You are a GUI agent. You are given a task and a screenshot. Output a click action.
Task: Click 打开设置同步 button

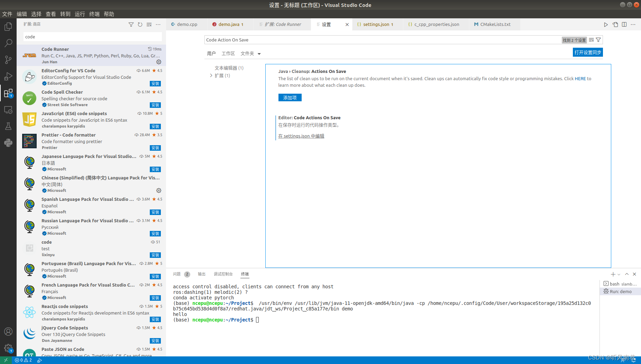[x=588, y=53]
